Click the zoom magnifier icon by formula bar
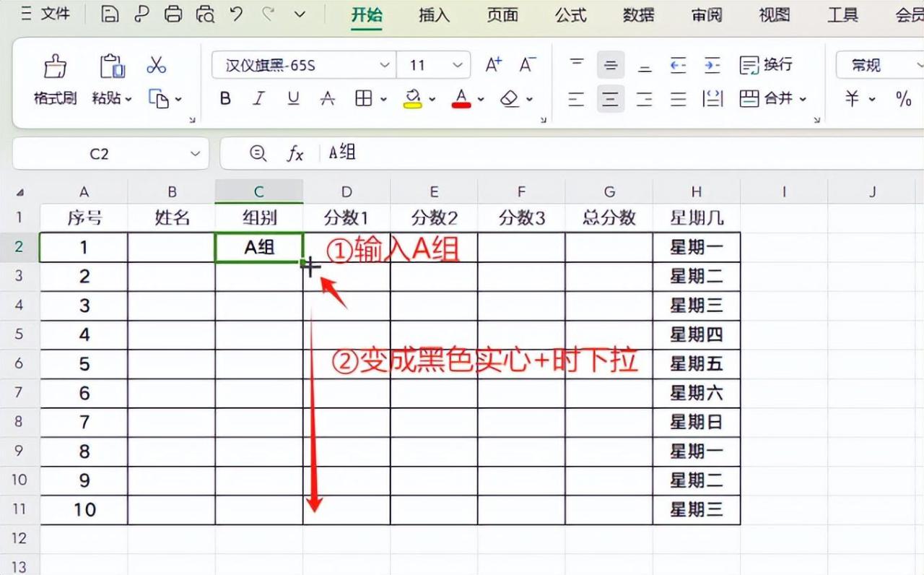The image size is (924, 575). (x=258, y=153)
